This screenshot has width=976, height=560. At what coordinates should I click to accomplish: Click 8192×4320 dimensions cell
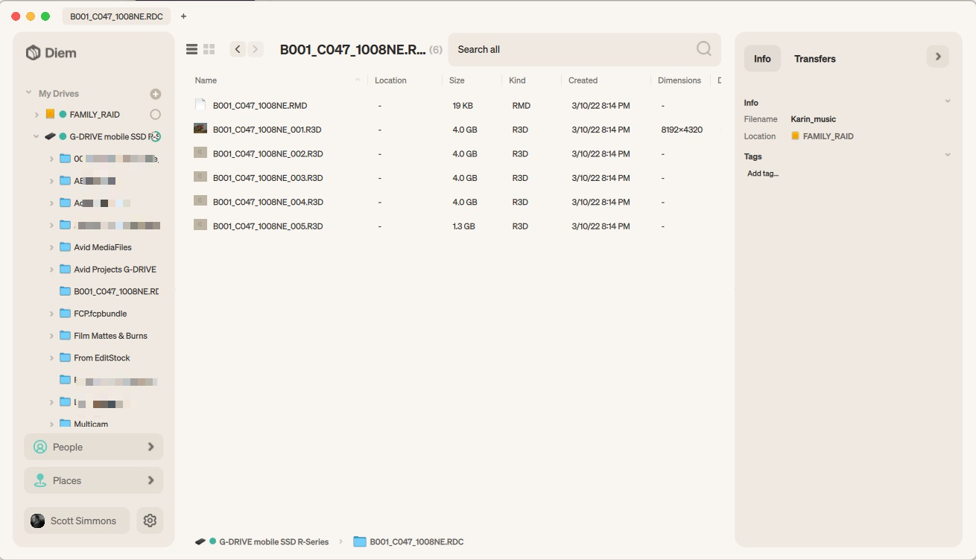pos(682,130)
